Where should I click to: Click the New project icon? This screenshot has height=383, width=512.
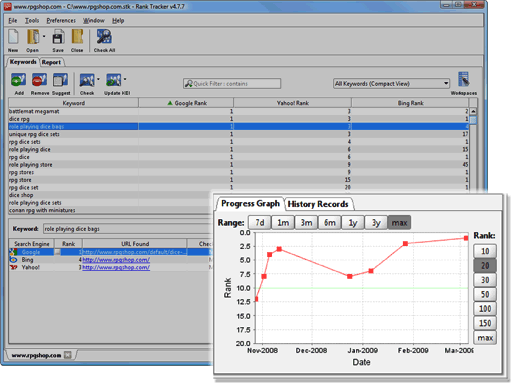[13, 37]
